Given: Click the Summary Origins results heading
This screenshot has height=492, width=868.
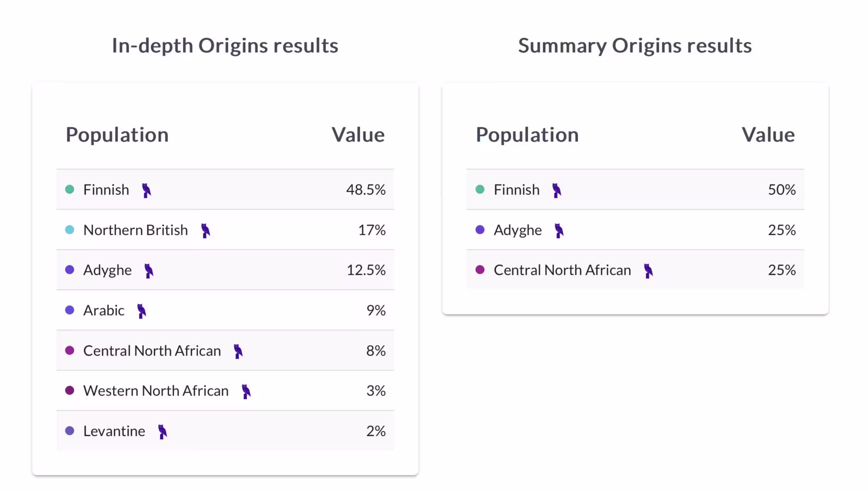Looking at the screenshot, I should (635, 46).
